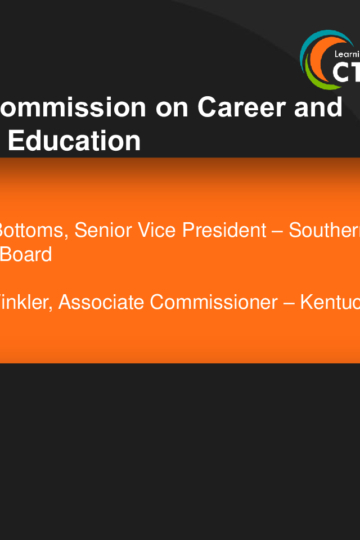
Task: Click the white CT letters in logo
Action: click(x=346, y=73)
